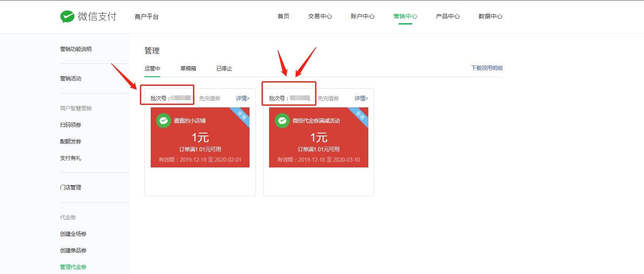This screenshot has width=644, height=274.
Task: Select 管理代金券 in sidebar
Action: coord(73,267)
